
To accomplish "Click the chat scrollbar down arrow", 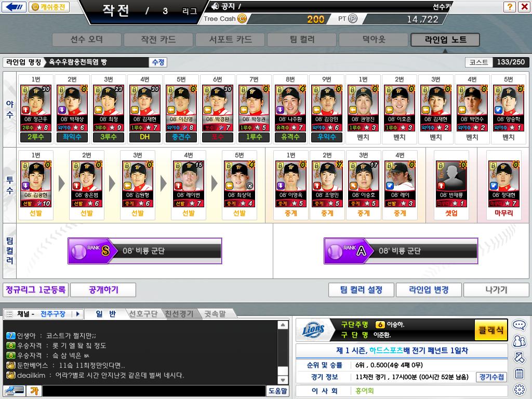I will [x=282, y=380].
